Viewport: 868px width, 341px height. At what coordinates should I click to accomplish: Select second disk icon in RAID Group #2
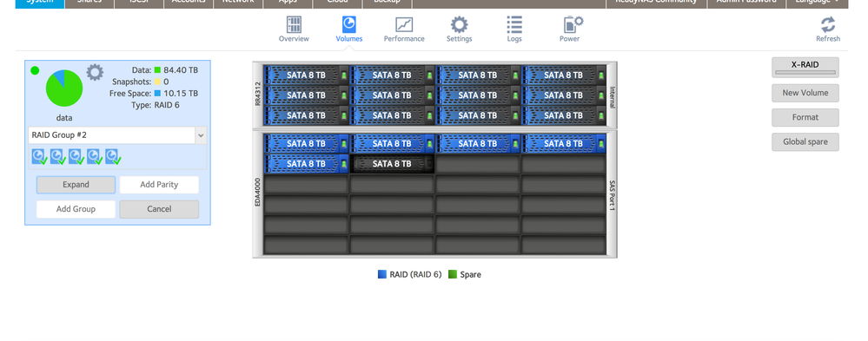pos(57,157)
